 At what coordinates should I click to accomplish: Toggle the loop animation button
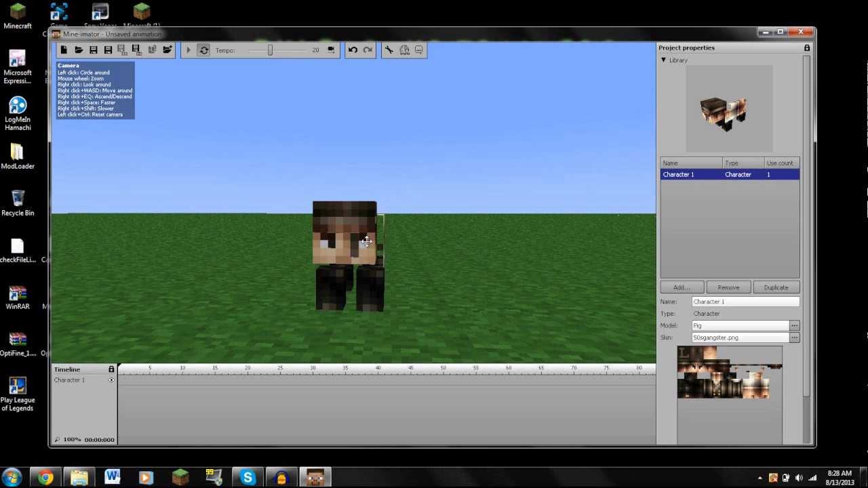pos(203,50)
